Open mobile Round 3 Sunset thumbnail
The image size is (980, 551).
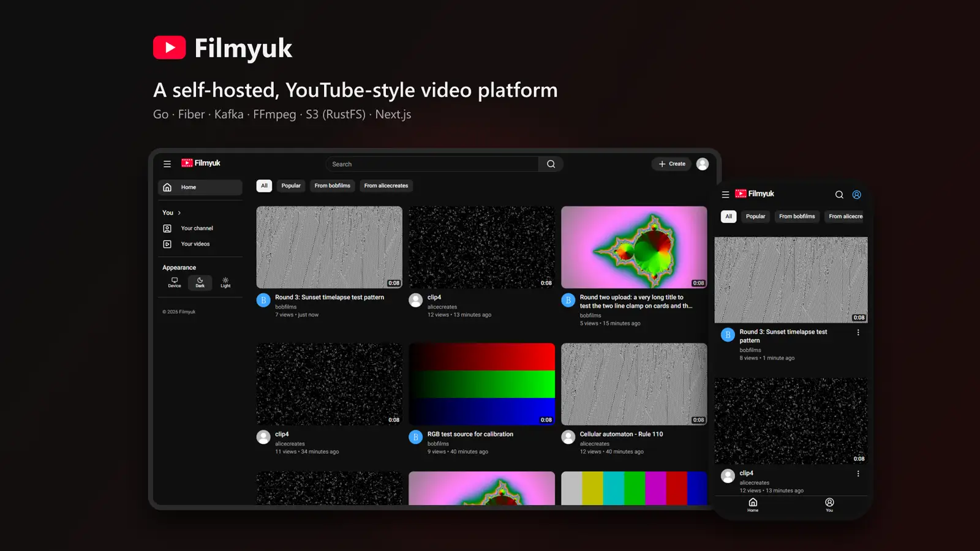click(791, 280)
